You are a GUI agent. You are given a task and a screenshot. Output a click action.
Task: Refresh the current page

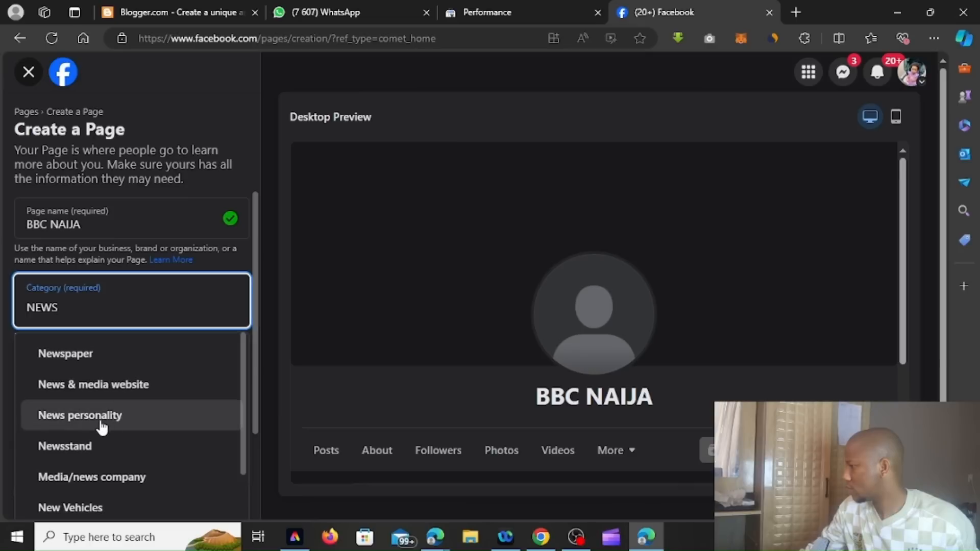tap(52, 38)
